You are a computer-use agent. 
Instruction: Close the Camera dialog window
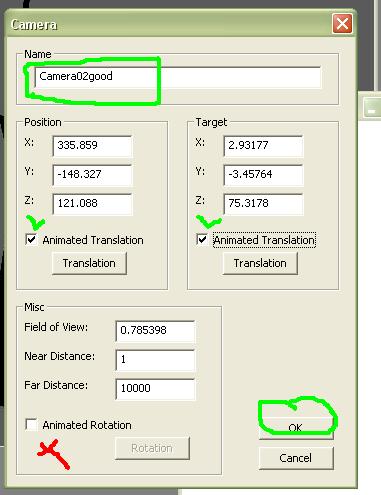click(x=342, y=24)
